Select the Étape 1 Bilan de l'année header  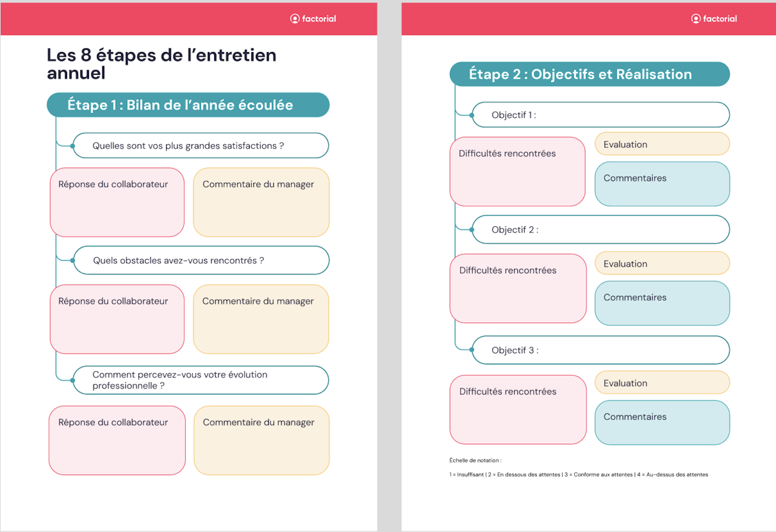pos(188,105)
